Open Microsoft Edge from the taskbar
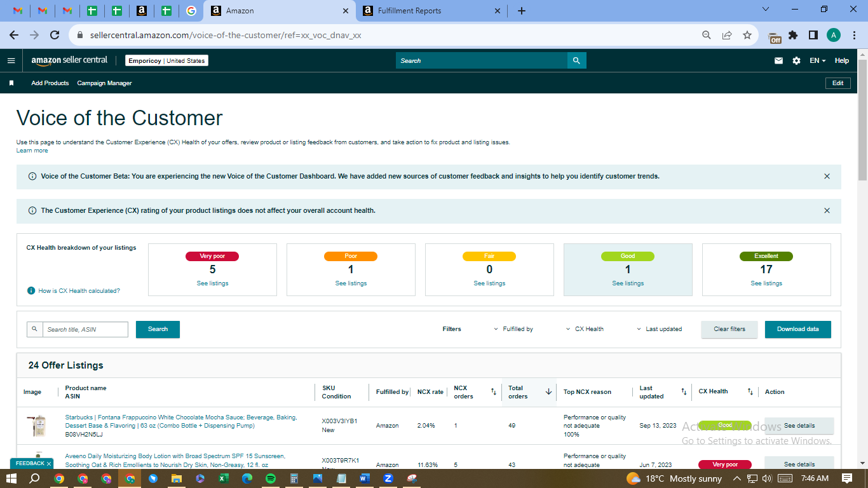Viewport: 868px width, 488px height. tap(247, 478)
